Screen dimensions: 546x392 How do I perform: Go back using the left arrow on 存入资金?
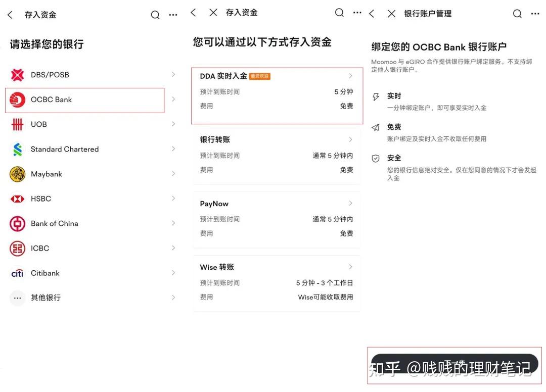(x=9, y=15)
